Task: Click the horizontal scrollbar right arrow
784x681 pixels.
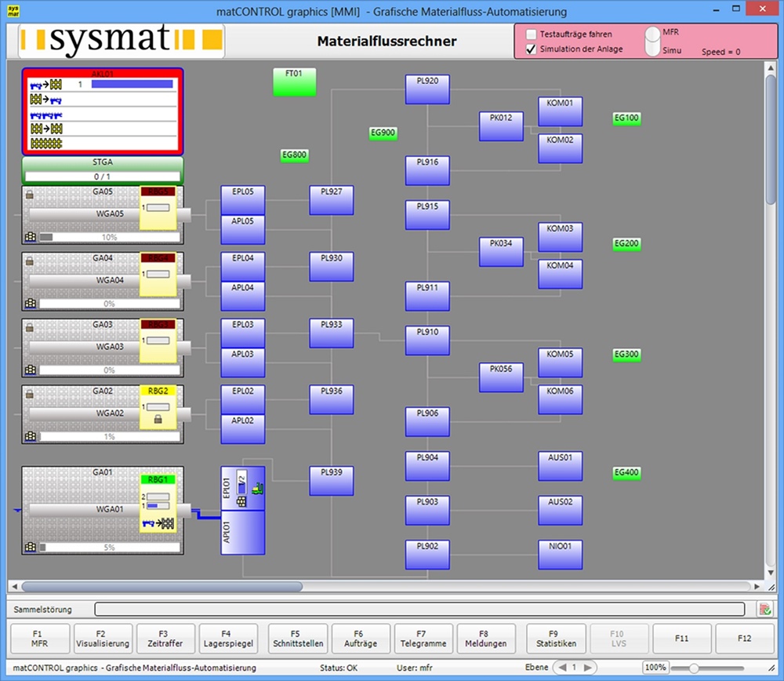Action: pyautogui.click(x=757, y=586)
